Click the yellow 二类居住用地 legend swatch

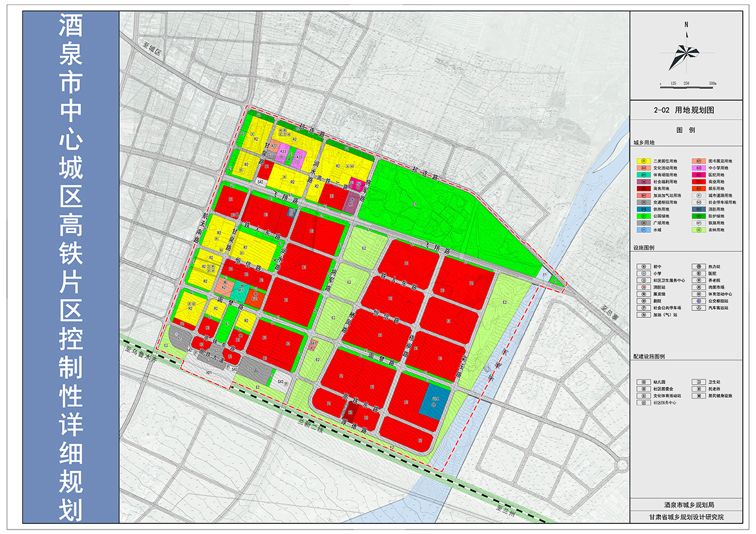[x=643, y=161]
